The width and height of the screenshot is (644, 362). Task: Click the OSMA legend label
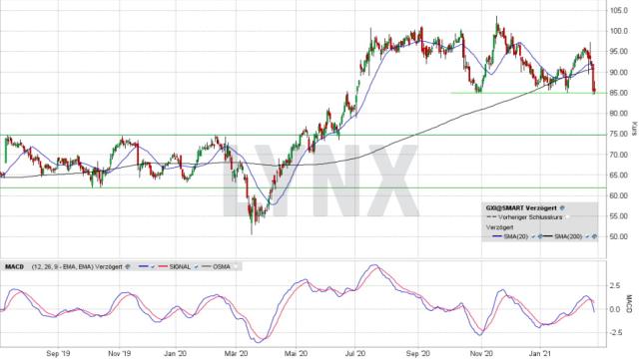(222, 267)
